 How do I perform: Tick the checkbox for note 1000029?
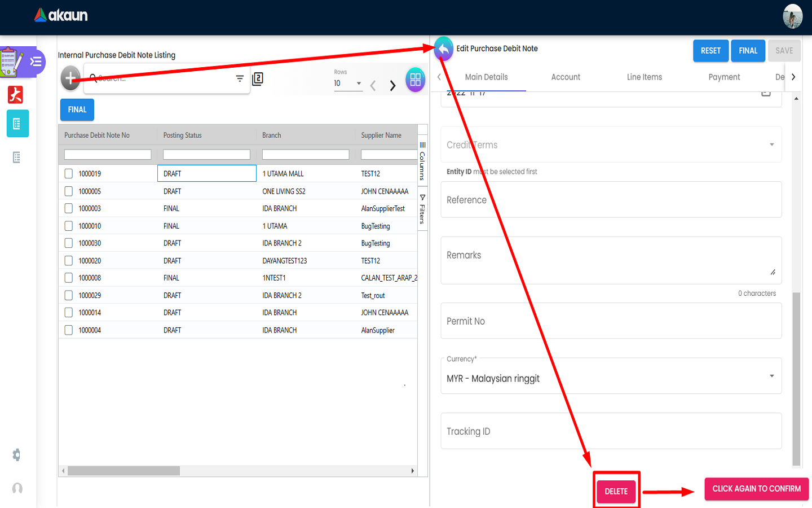69,295
